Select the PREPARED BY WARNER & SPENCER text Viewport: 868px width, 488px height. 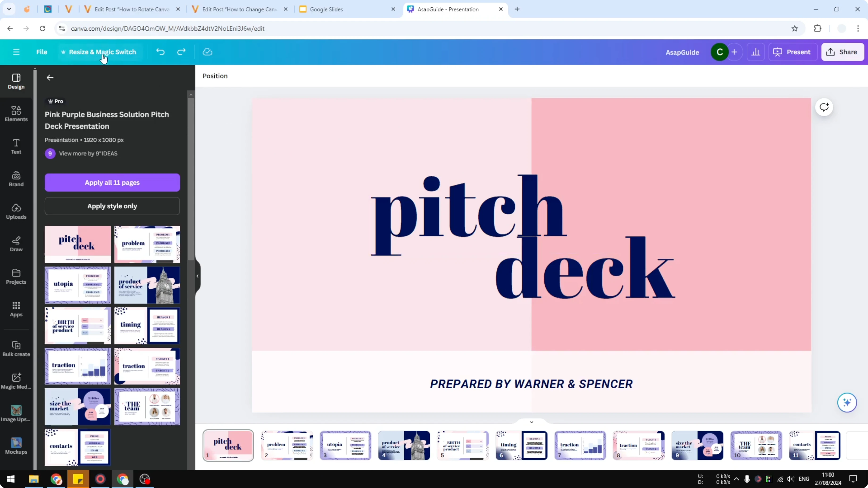click(x=531, y=384)
